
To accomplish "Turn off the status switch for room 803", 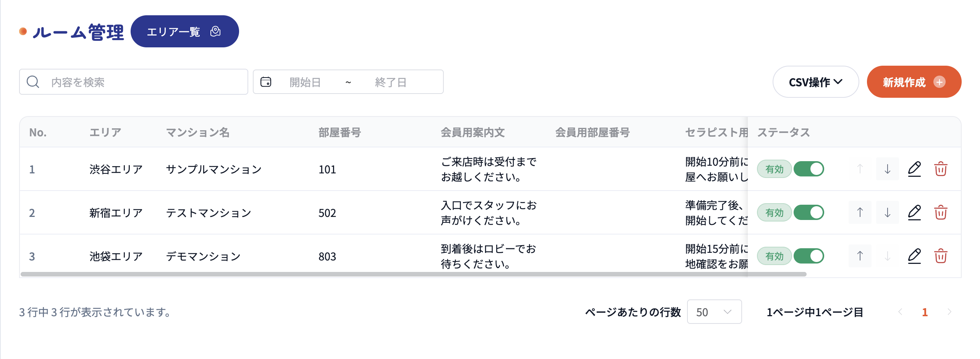I will (809, 256).
